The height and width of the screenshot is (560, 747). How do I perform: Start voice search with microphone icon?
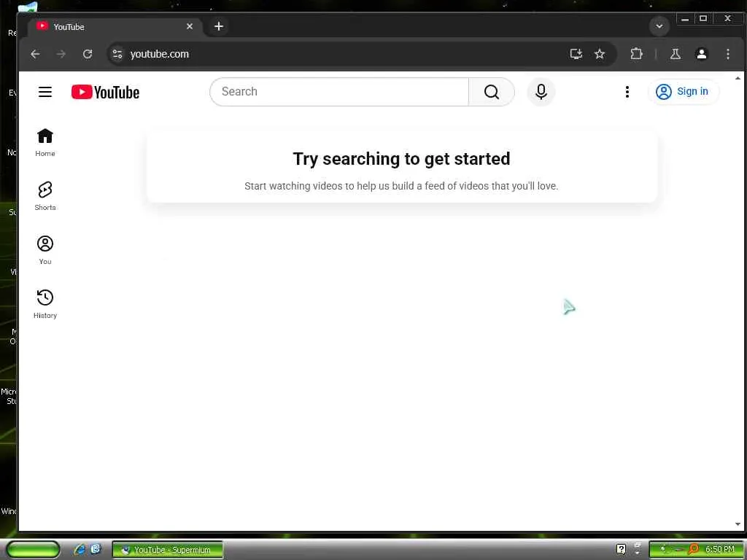[x=541, y=92]
